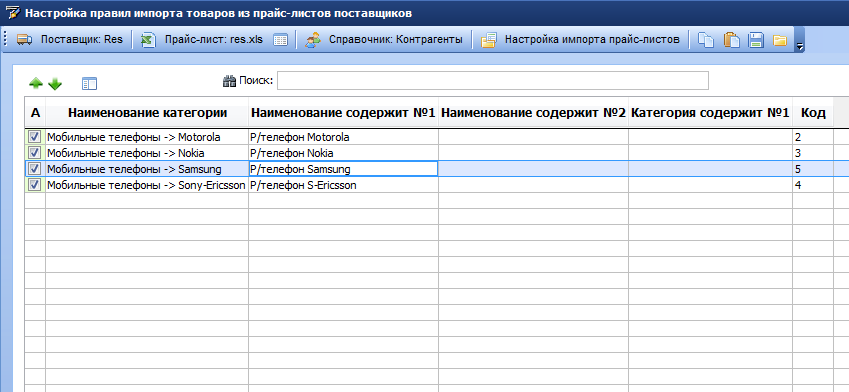849x392 pixels.
Task: Select Мобильные телефоны -> Nokia cell
Action: [147, 153]
